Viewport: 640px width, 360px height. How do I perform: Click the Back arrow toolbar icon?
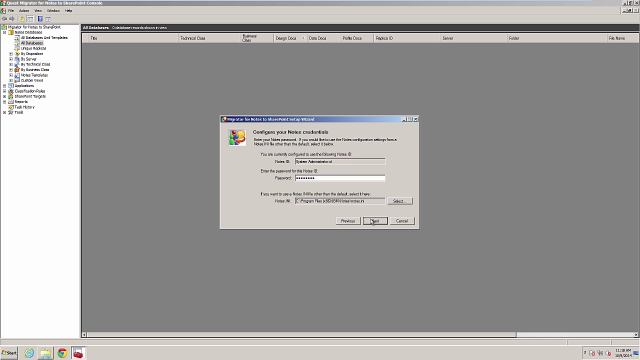pyautogui.click(x=4, y=19)
